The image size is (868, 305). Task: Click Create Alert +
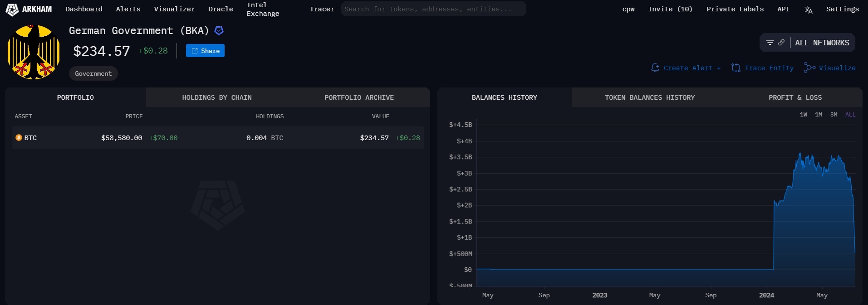tap(692, 68)
